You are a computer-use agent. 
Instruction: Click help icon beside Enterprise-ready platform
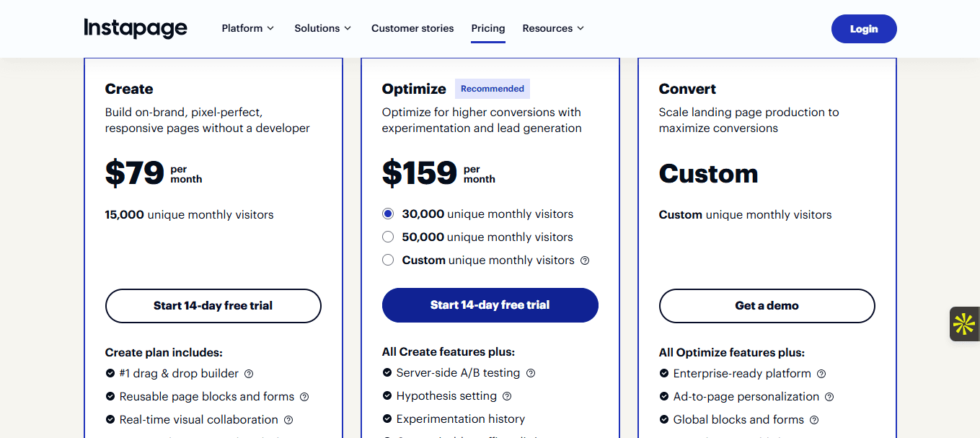[821, 374]
